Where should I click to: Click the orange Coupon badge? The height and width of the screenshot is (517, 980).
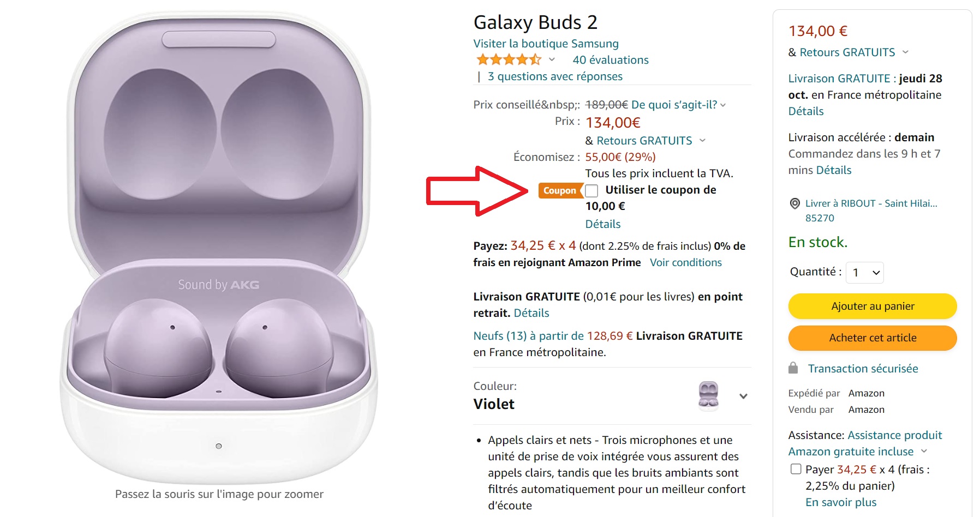[x=559, y=190]
